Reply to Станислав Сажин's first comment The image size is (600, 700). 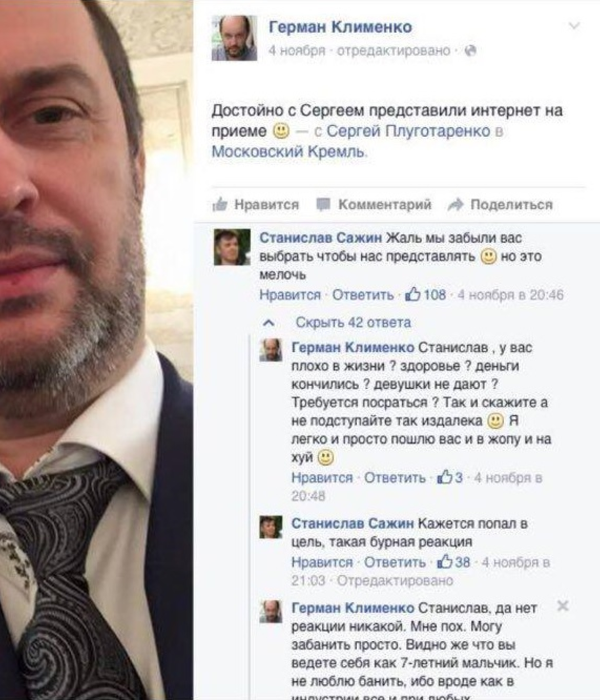[x=363, y=295]
